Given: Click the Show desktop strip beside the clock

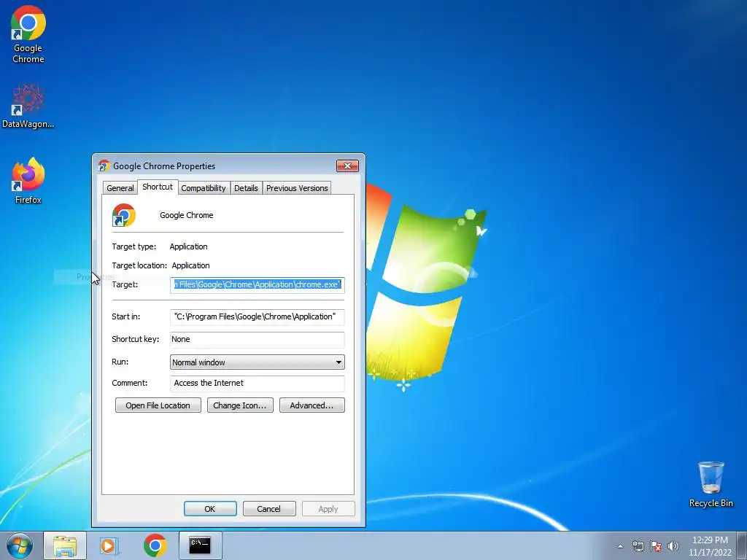Looking at the screenshot, I should point(742,545).
